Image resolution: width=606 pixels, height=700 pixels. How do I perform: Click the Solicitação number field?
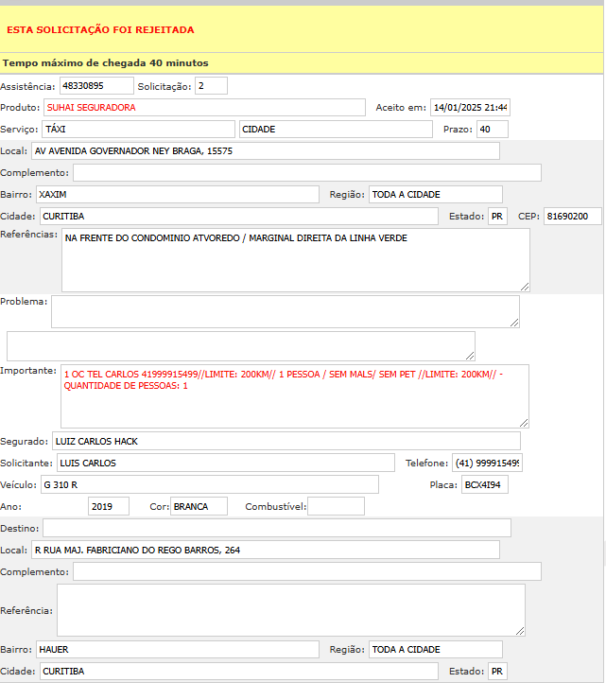pyautogui.click(x=211, y=86)
